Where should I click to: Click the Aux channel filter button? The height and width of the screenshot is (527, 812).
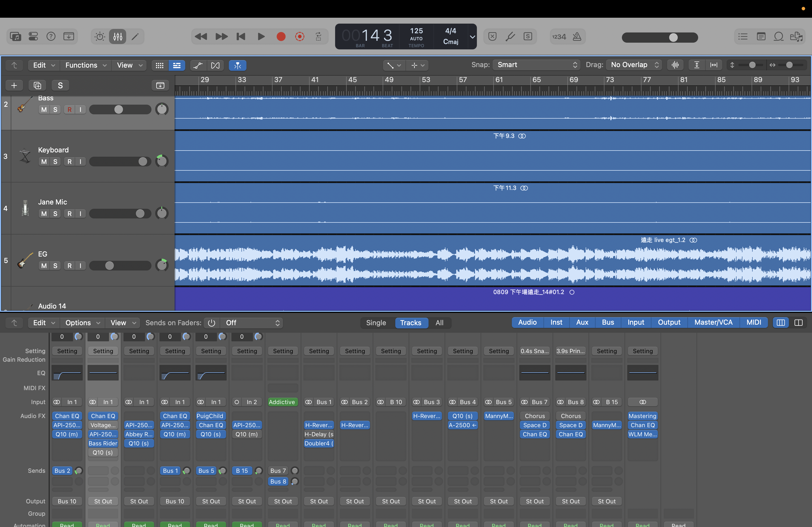tap(582, 323)
